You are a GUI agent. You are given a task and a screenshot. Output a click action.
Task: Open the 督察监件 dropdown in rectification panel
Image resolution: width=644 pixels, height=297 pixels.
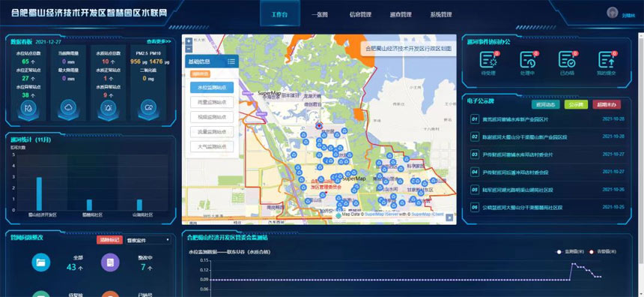[148, 240]
